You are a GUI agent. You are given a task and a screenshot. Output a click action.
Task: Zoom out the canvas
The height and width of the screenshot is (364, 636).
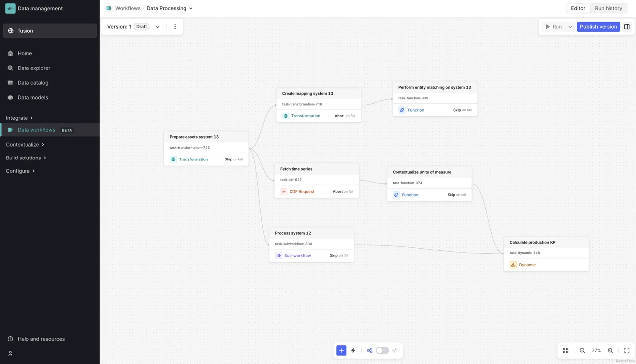pyautogui.click(x=582, y=350)
